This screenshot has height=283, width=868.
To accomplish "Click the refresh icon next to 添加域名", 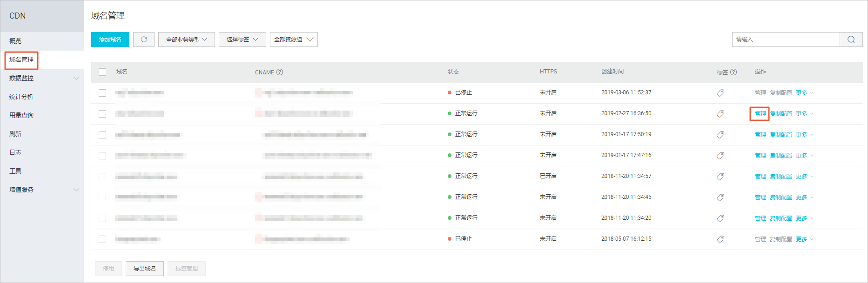I will click(144, 39).
